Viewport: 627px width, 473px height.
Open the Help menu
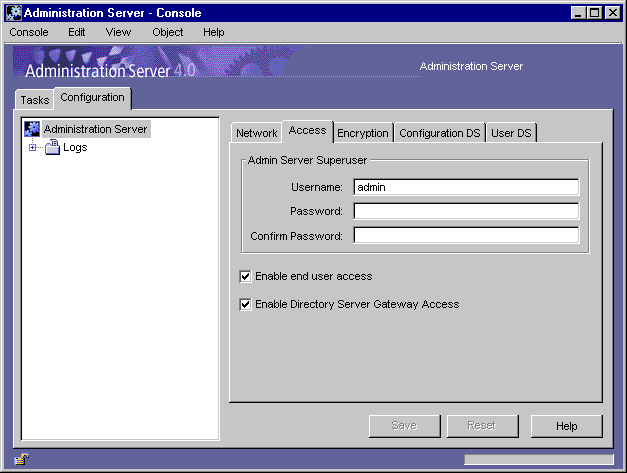[x=214, y=32]
